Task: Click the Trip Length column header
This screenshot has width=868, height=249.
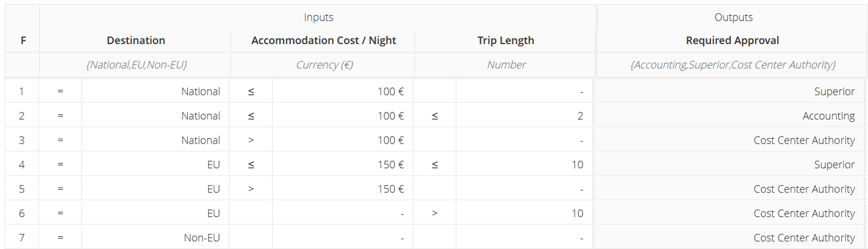Action: (506, 41)
